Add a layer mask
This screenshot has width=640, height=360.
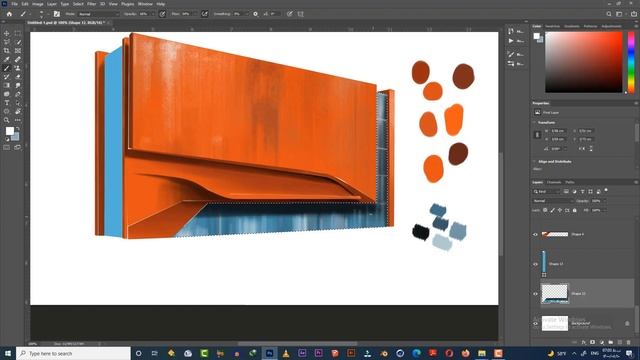593,342
